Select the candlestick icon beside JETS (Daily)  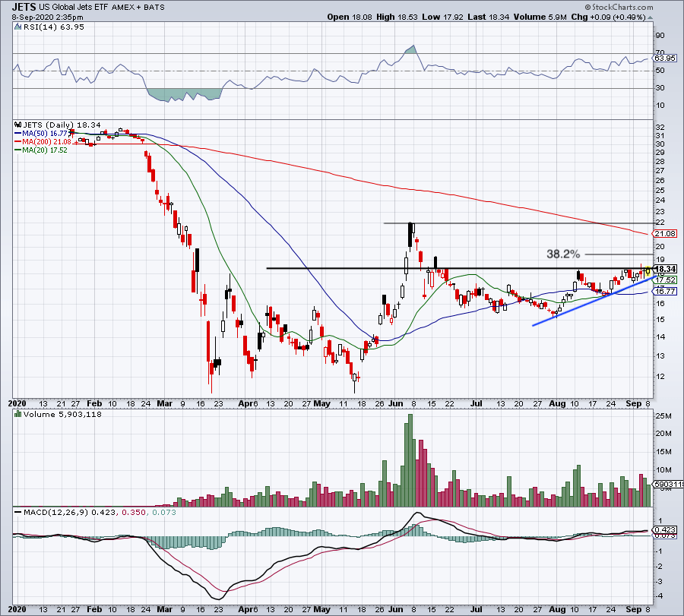coord(17,125)
